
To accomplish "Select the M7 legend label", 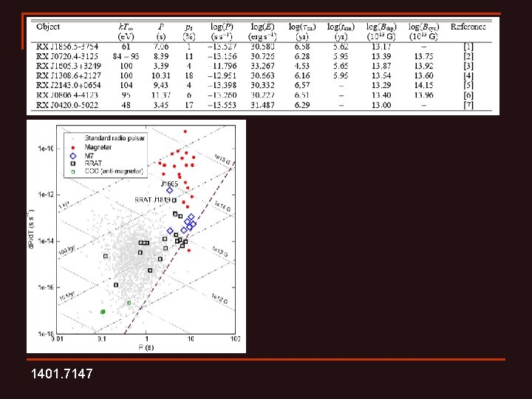I will (89, 156).
